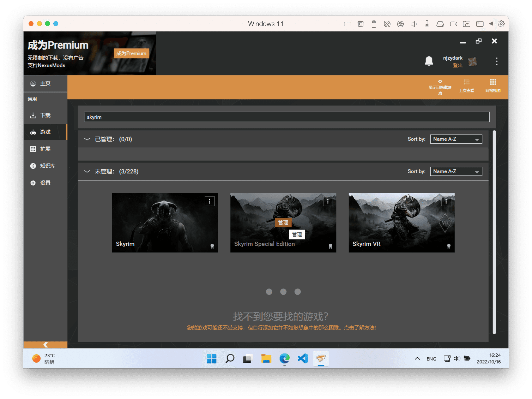Open the Skyrim VR card three-dot menu
This screenshot has width=532, height=399.
click(446, 201)
